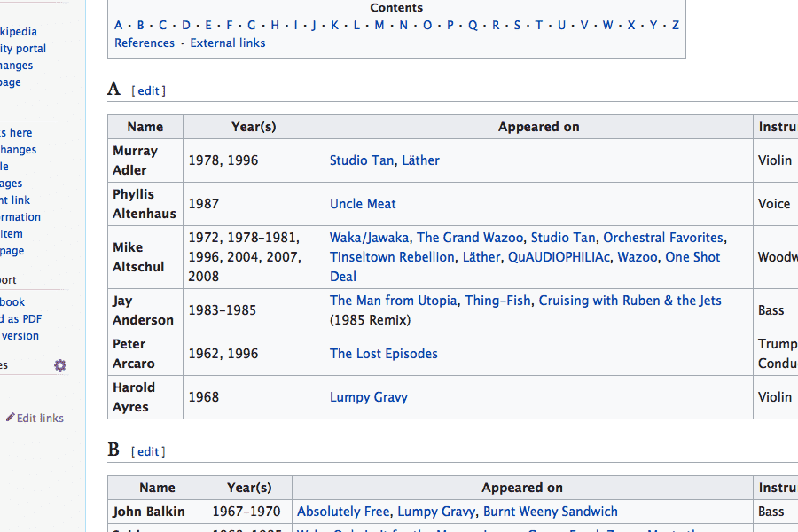The height and width of the screenshot is (532, 798).
Task: Jump to letter A in Contents
Action: tap(119, 25)
